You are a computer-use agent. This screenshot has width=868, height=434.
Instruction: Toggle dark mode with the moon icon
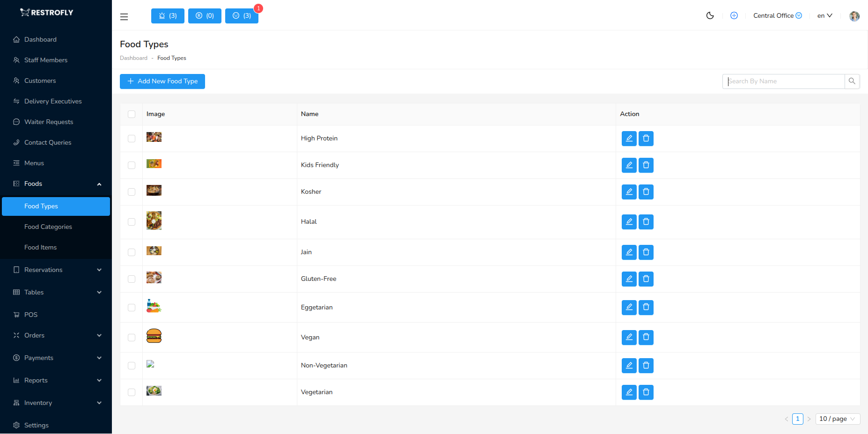[710, 15]
